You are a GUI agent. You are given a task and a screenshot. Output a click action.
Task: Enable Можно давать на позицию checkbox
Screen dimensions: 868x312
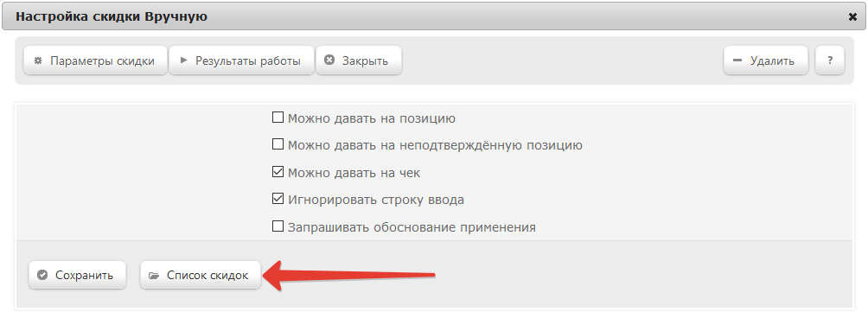pyautogui.click(x=278, y=118)
